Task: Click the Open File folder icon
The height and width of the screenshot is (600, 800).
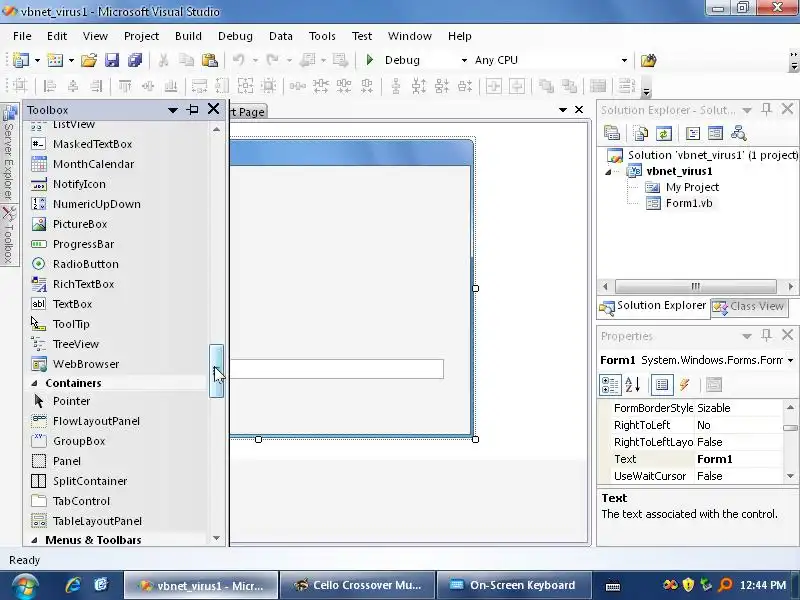Action: coord(89,60)
